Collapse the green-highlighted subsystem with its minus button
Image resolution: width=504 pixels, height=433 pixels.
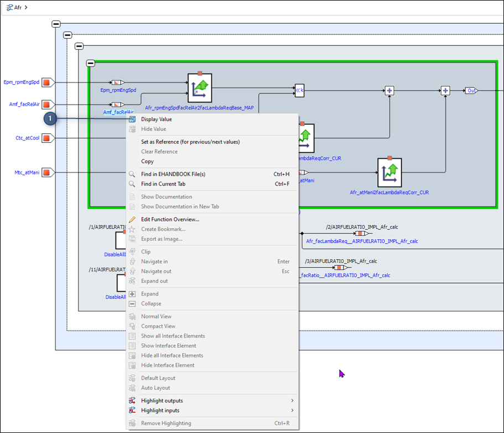click(x=92, y=62)
